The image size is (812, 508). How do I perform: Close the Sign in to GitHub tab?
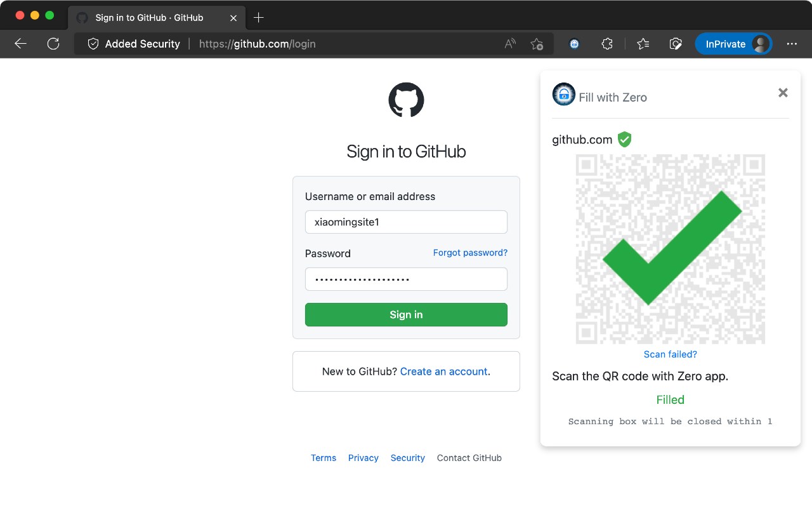(233, 18)
